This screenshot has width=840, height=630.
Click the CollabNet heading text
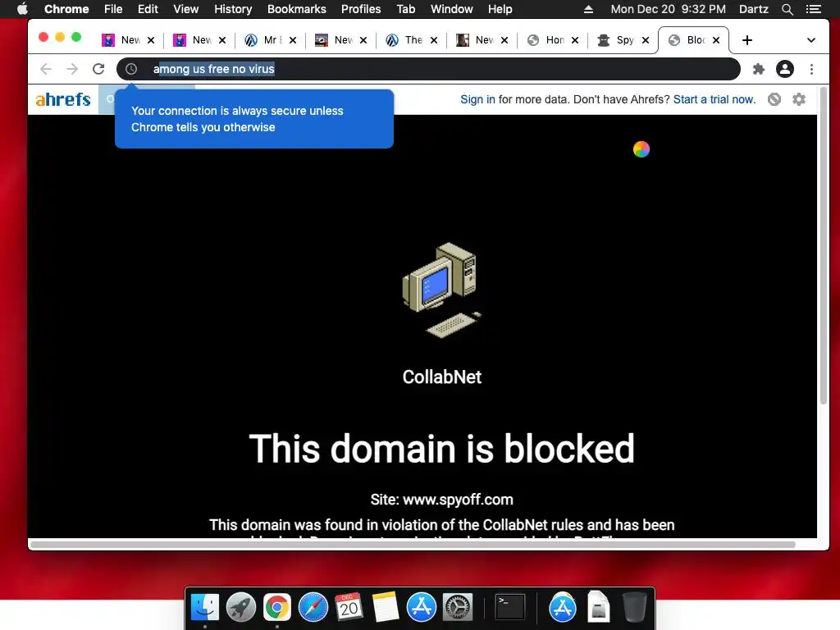[442, 377]
